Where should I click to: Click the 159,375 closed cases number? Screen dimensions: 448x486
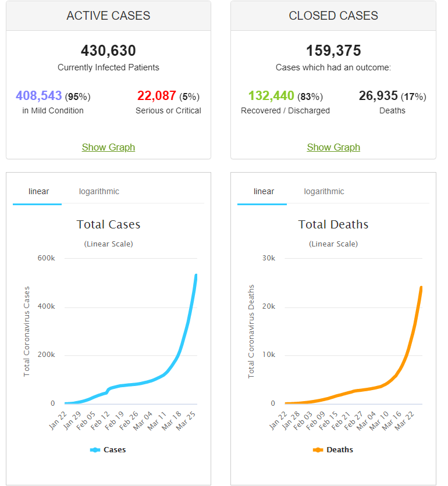(x=333, y=51)
